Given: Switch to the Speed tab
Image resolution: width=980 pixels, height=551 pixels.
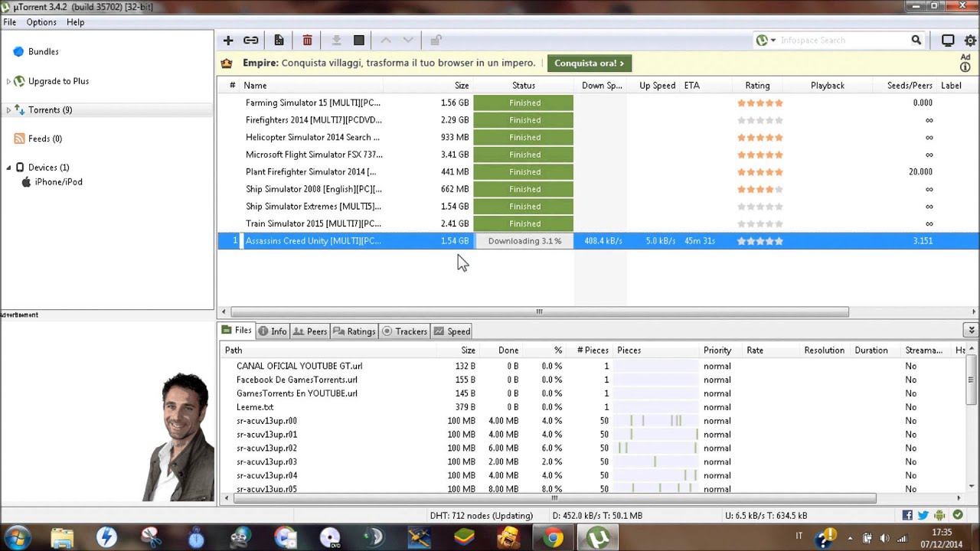Looking at the screenshot, I should (x=452, y=331).
